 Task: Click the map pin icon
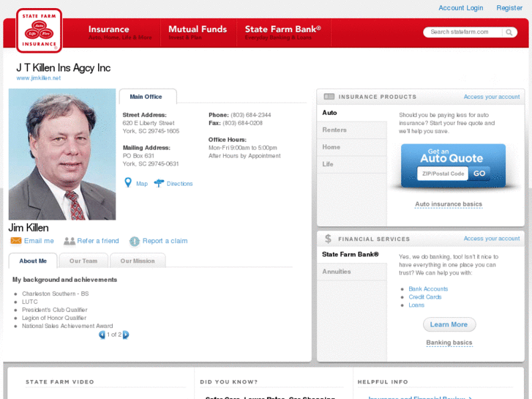pos(128,183)
